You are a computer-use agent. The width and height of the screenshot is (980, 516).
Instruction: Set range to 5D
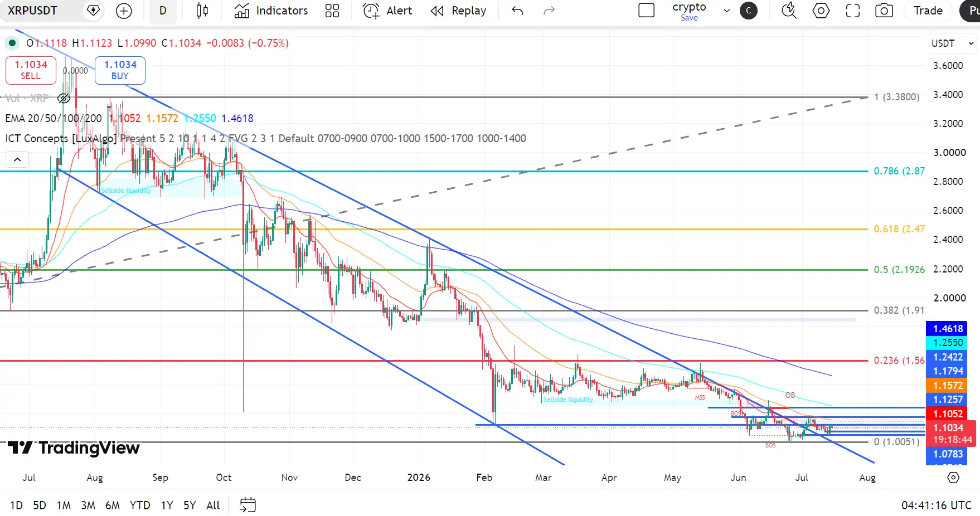pos(40,505)
